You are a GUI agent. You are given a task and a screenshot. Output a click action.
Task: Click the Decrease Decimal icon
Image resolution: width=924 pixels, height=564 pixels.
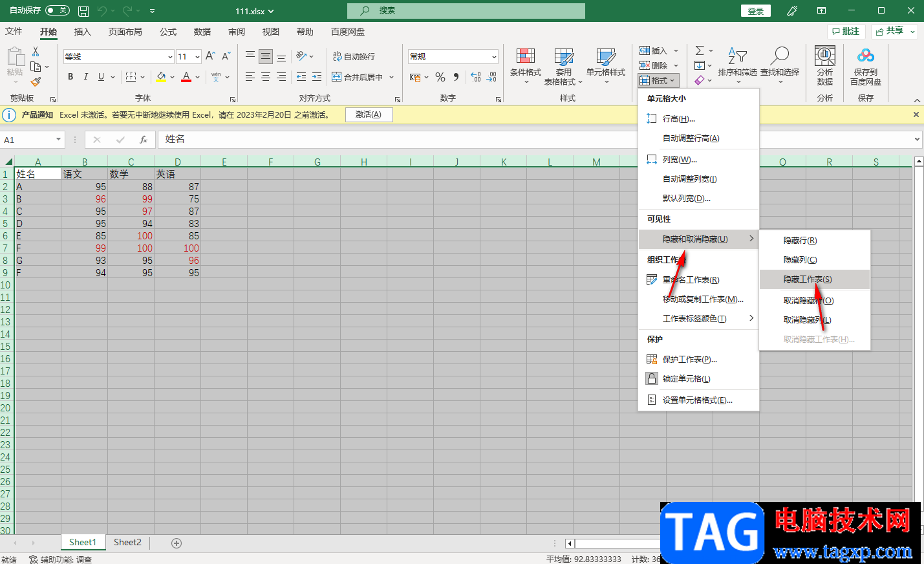click(x=492, y=77)
